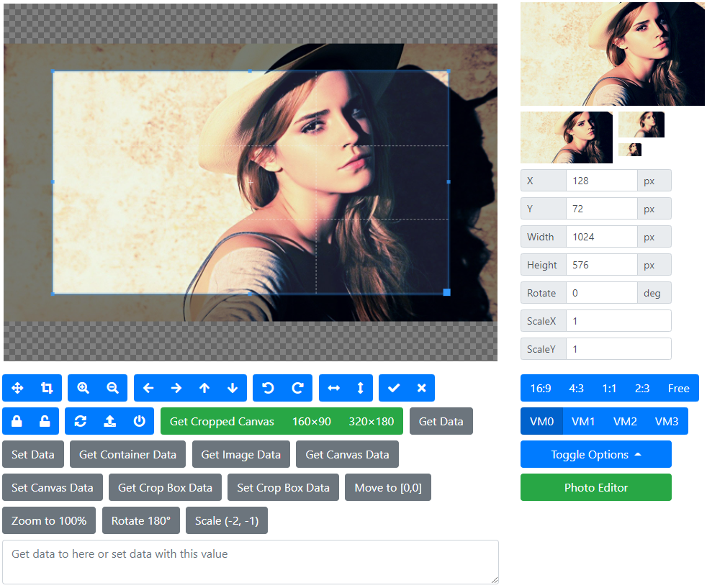Move image up with the up arrow
The height and width of the screenshot is (588, 707).
pyautogui.click(x=204, y=388)
